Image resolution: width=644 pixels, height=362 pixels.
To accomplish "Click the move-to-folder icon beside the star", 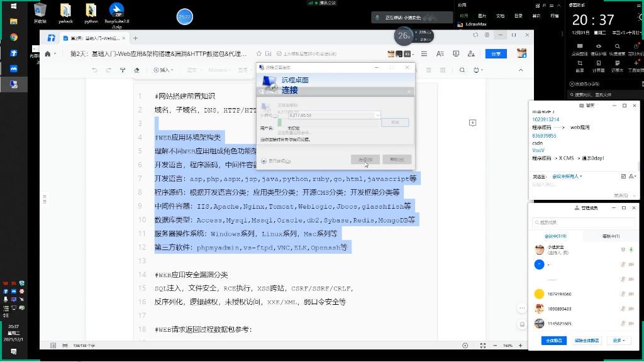I will (x=268, y=54).
